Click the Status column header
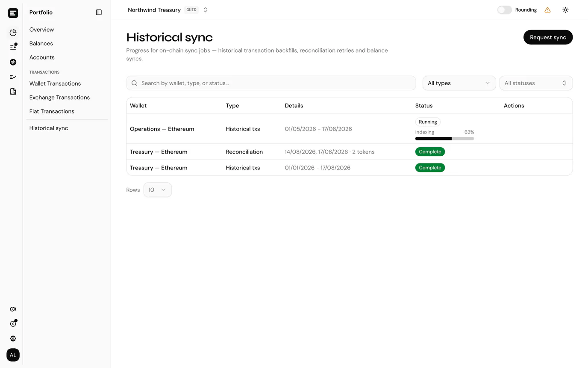The image size is (588, 368). coord(424,106)
